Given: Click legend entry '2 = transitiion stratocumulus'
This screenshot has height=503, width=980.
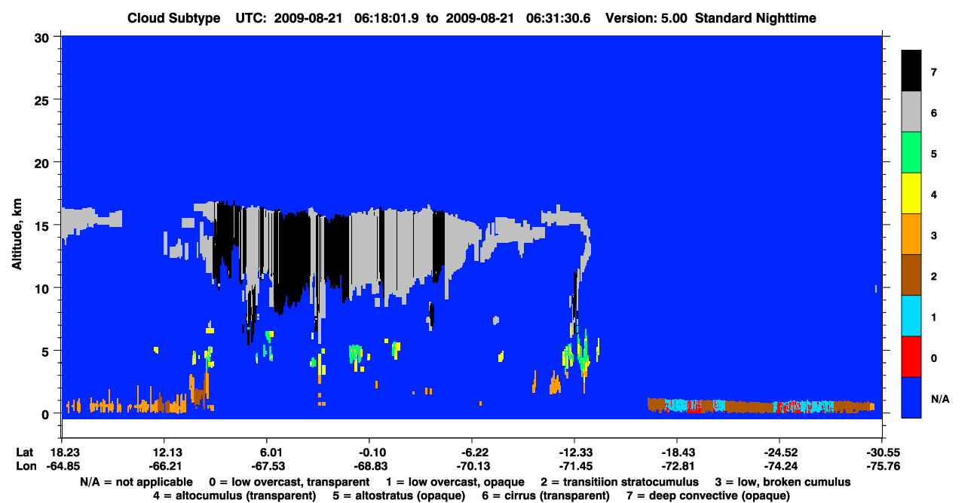Looking at the screenshot, I should [620, 481].
